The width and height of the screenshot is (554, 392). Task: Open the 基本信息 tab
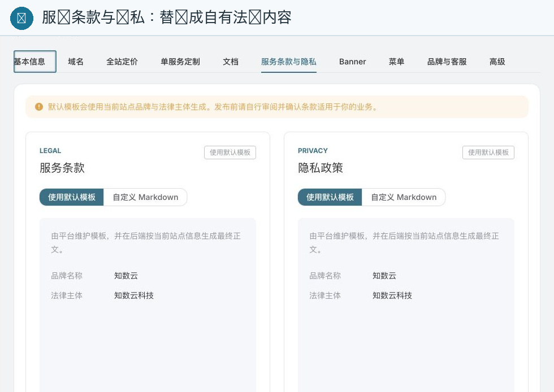coord(34,62)
